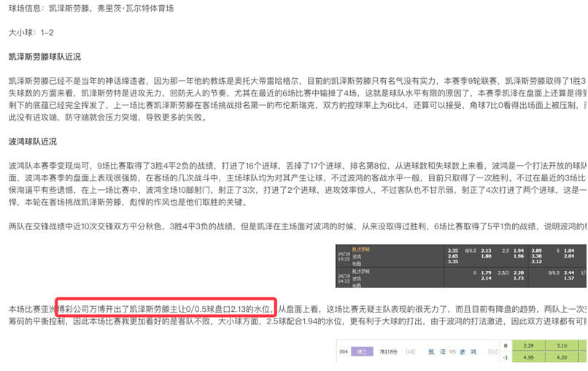Click the 波鸿球队近况 heading
588x371 pixels.
pos(32,141)
